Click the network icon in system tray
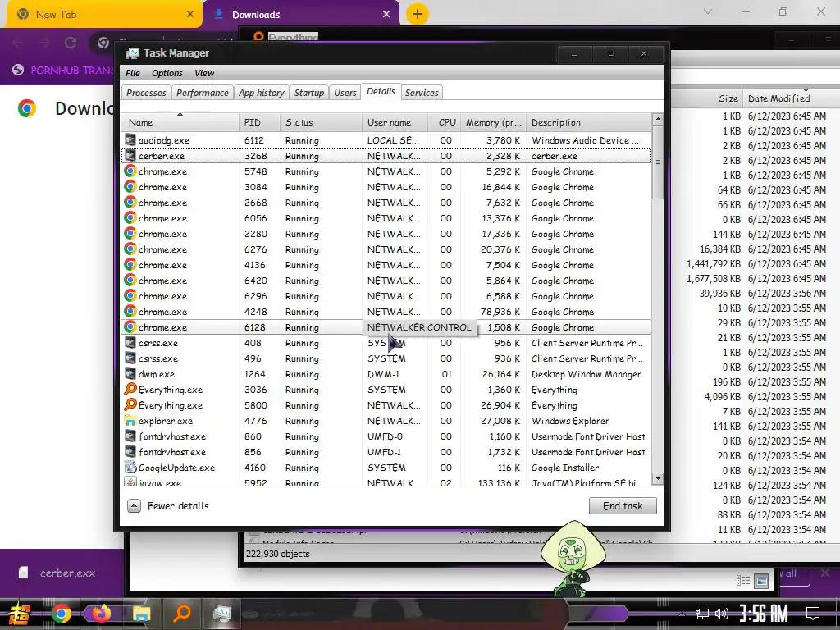 (702, 614)
